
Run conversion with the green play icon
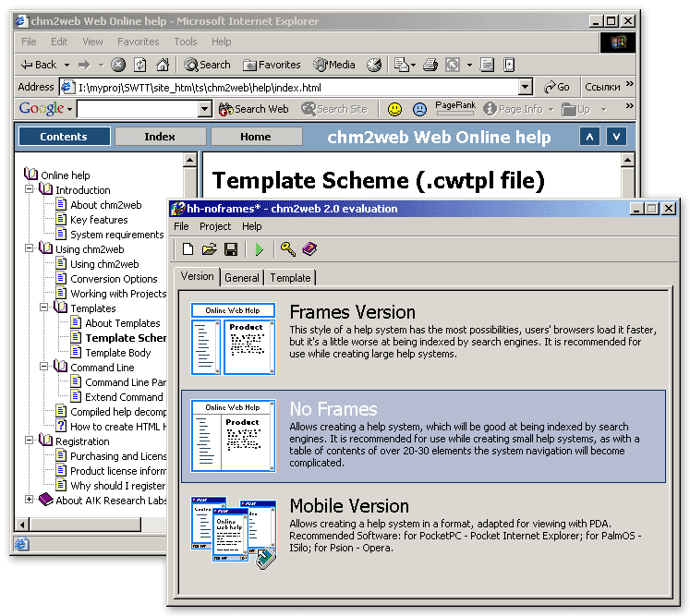(x=260, y=249)
